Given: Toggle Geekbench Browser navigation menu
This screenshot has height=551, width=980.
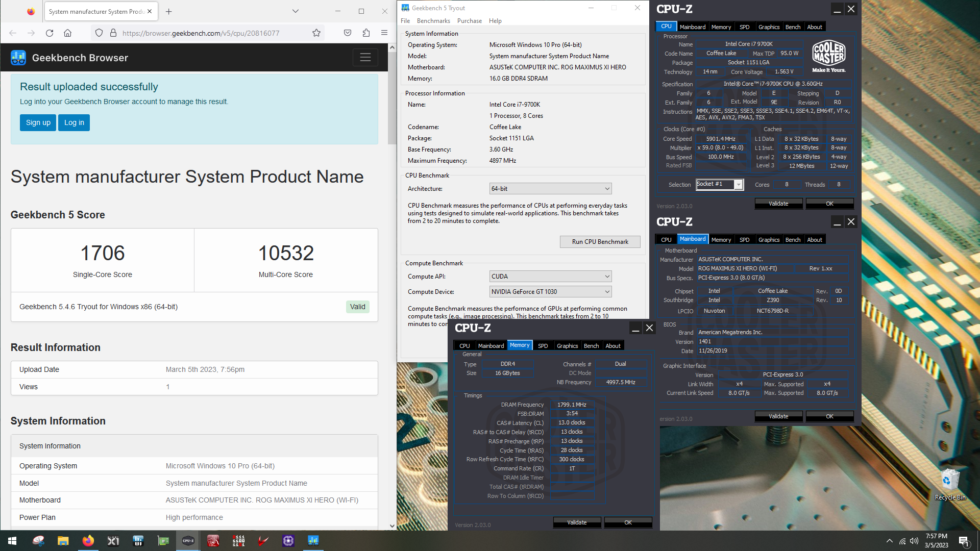Looking at the screenshot, I should coord(365,58).
